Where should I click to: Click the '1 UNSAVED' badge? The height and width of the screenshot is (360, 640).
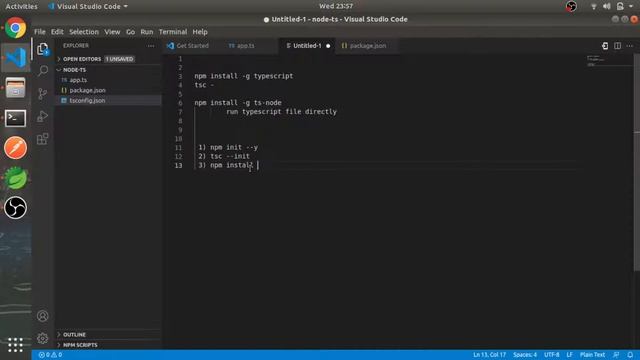(119, 59)
